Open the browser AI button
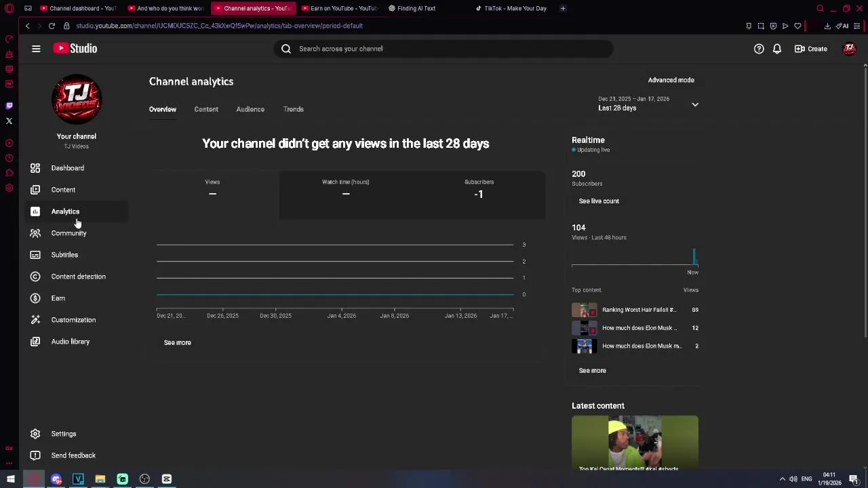The width and height of the screenshot is (868, 488). [843, 26]
